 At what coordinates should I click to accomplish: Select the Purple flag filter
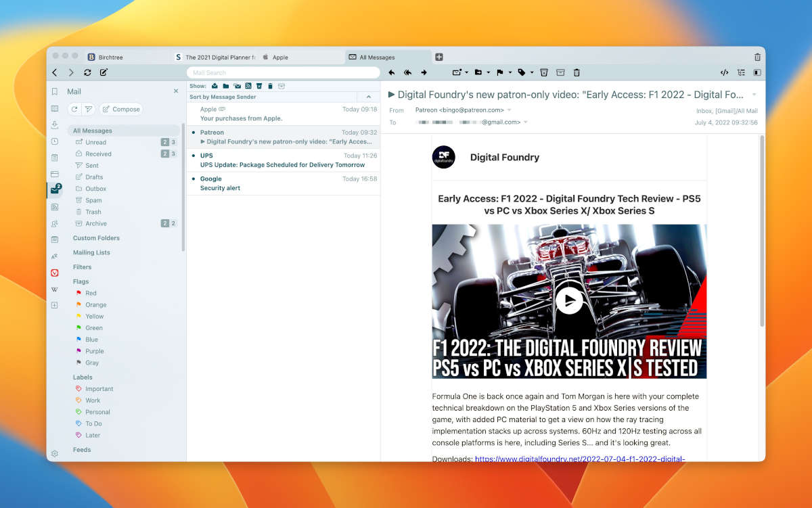(94, 351)
